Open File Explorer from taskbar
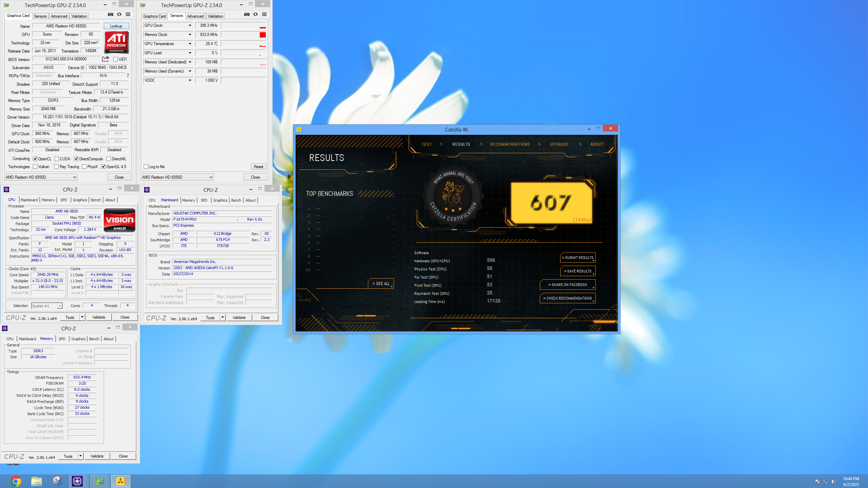This screenshot has width=868, height=488. (x=37, y=481)
